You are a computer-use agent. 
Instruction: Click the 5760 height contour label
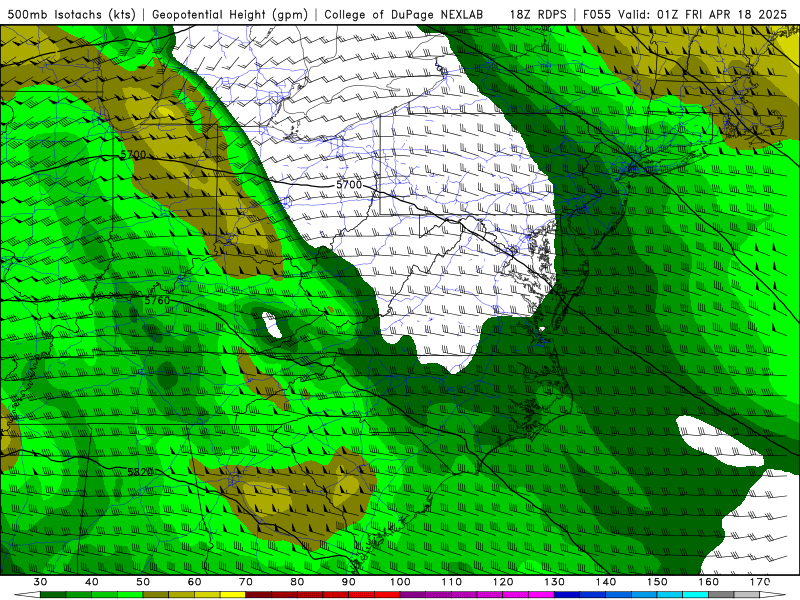[x=157, y=301]
